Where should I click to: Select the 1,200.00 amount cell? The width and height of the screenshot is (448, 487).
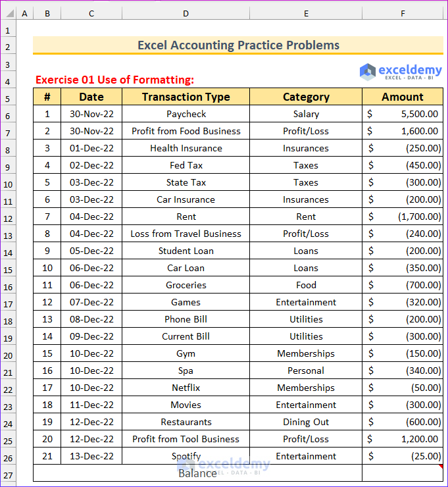(x=403, y=439)
